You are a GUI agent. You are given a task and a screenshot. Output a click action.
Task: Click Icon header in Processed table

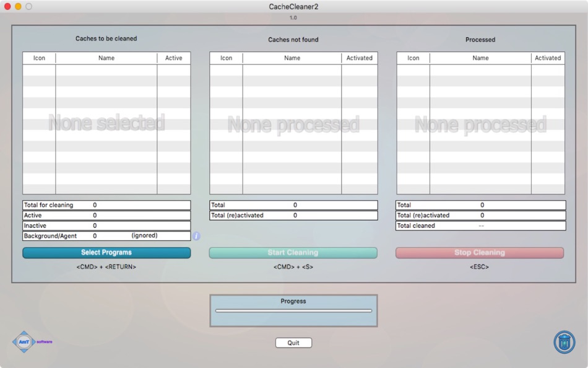click(x=413, y=58)
